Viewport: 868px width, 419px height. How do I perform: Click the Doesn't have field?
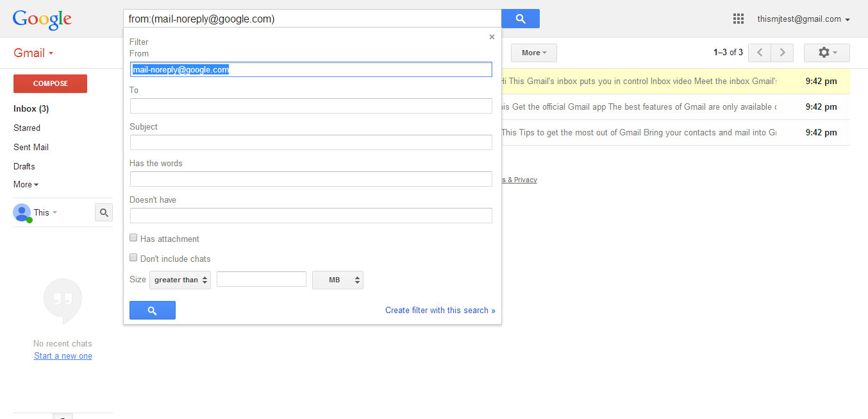click(x=311, y=216)
